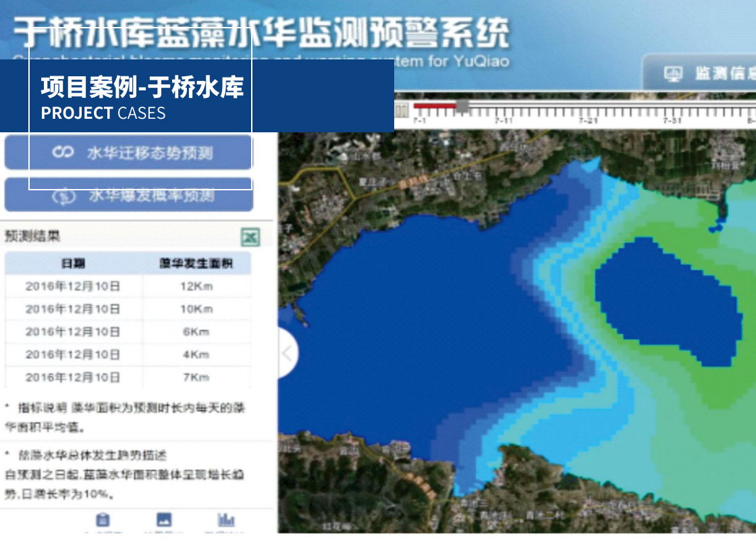Click the percent icon on 水华爆发概率预测

coord(64,196)
